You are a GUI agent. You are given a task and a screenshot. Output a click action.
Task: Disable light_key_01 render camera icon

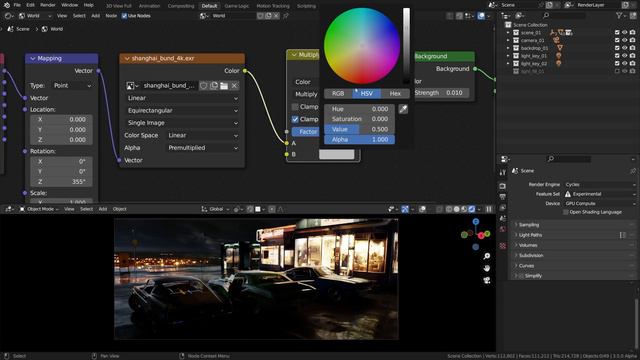[x=632, y=56]
